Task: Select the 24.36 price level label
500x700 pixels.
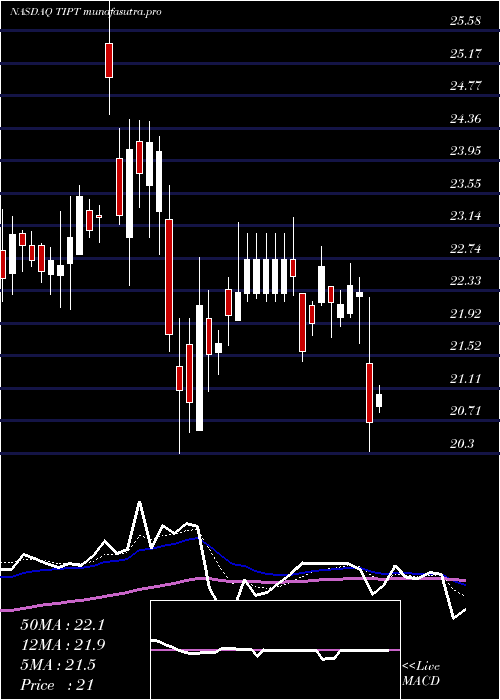Action: (466, 119)
